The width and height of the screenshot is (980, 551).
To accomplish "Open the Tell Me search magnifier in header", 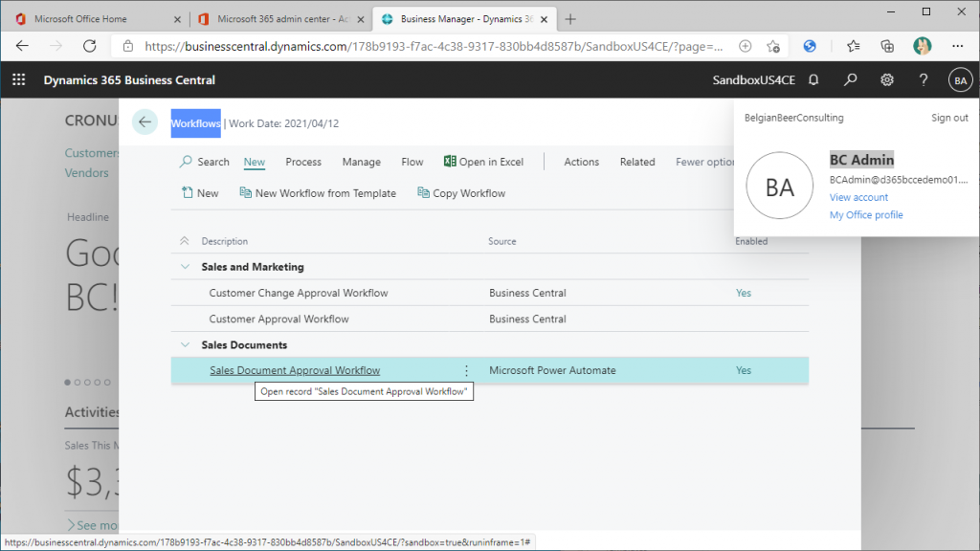I will point(850,80).
